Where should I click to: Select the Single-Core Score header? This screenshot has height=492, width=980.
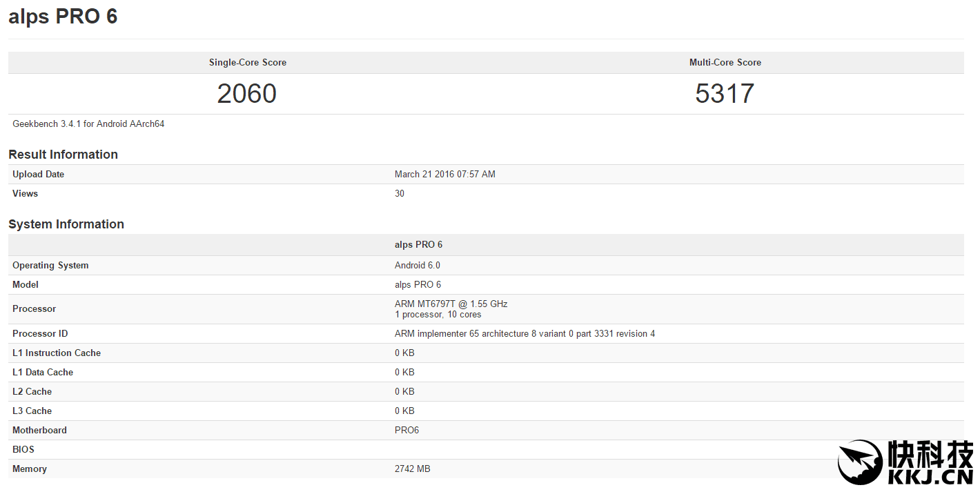(247, 63)
